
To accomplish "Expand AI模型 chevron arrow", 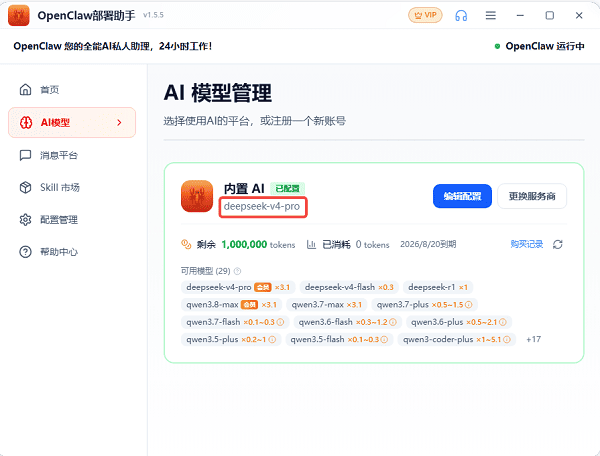I will [119, 122].
